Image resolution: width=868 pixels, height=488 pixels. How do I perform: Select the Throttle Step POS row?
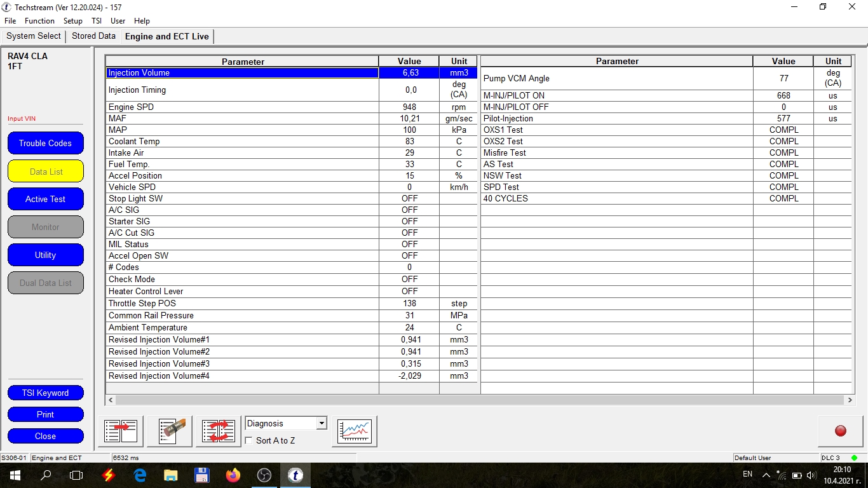(x=291, y=303)
